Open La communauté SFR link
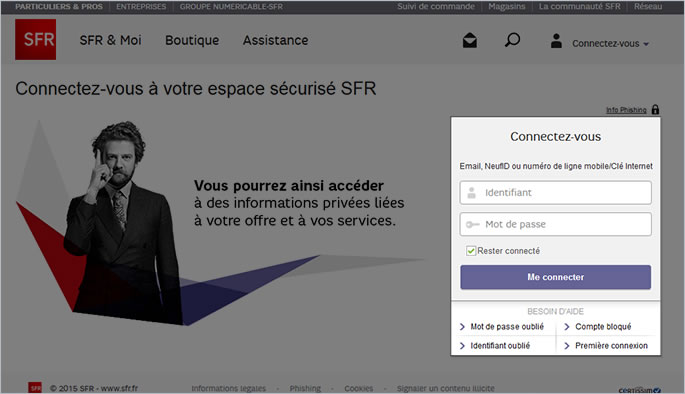Screen dimensions: 685x394 click(x=579, y=7)
